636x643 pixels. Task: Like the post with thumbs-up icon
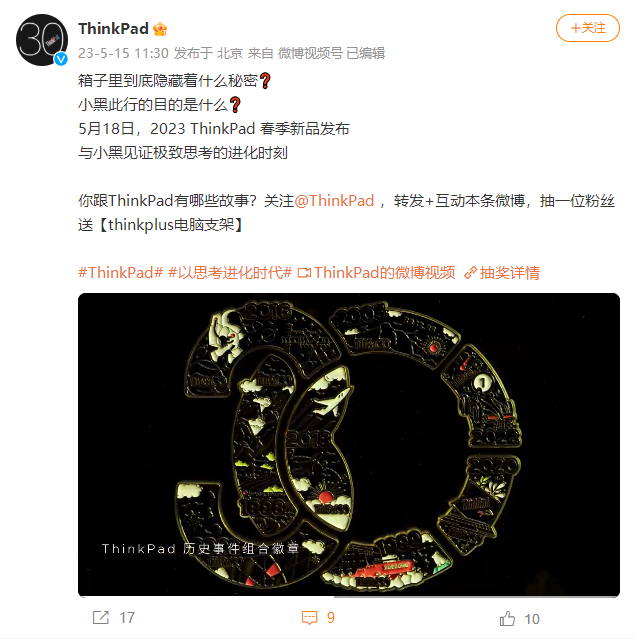click(x=507, y=618)
